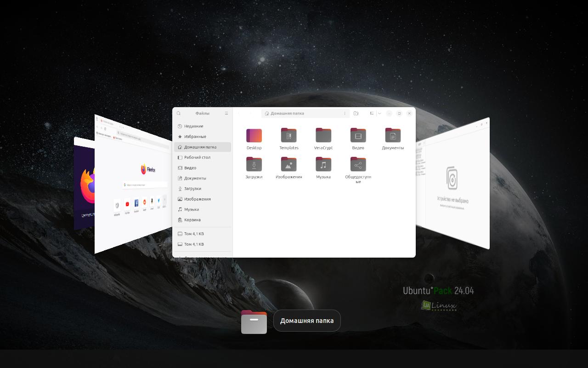The height and width of the screenshot is (368, 588).
Task: Click the folder icon right of the path bar
Action: (356, 113)
